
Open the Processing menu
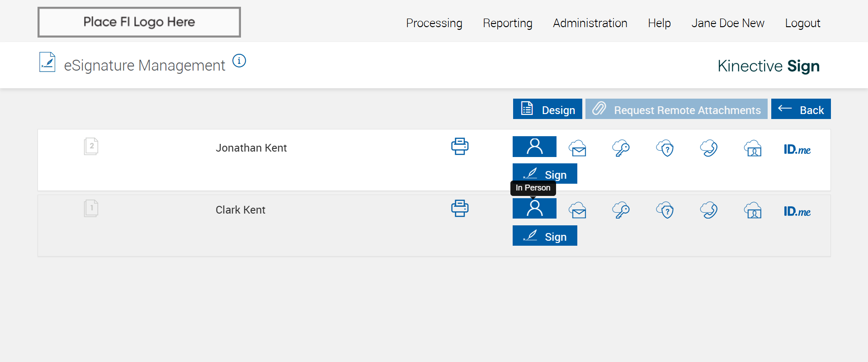(x=434, y=23)
